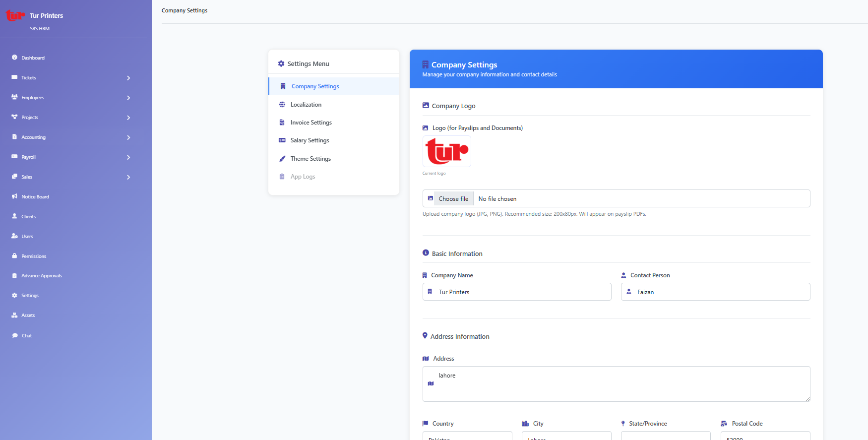Click the current company logo thumbnail
Viewport: 868px width, 440px height.
click(447, 151)
